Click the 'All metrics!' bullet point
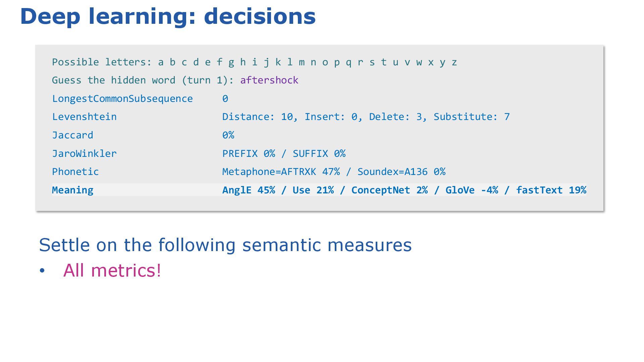Screen dimensions: 644x362 click(112, 270)
